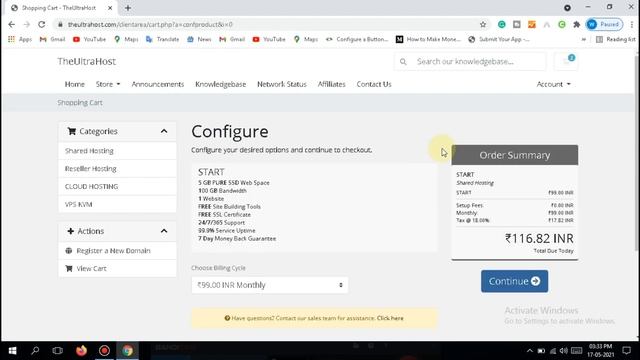Open Chrome profile button labeled Paused
Screen dimensions: 640x360
click(x=604, y=24)
